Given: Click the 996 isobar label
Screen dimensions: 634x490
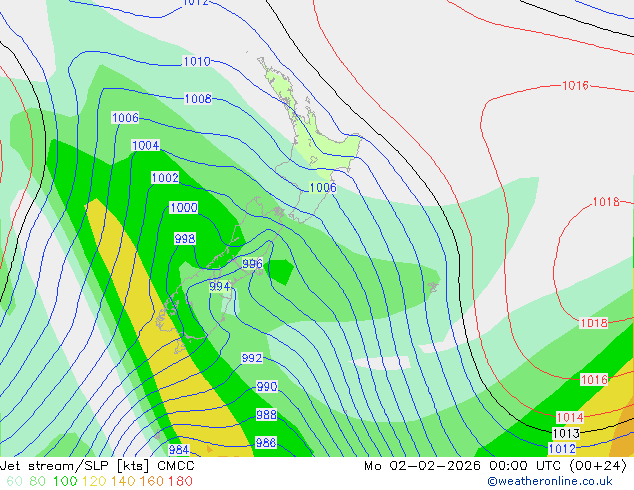Looking at the screenshot, I should coord(252,264).
